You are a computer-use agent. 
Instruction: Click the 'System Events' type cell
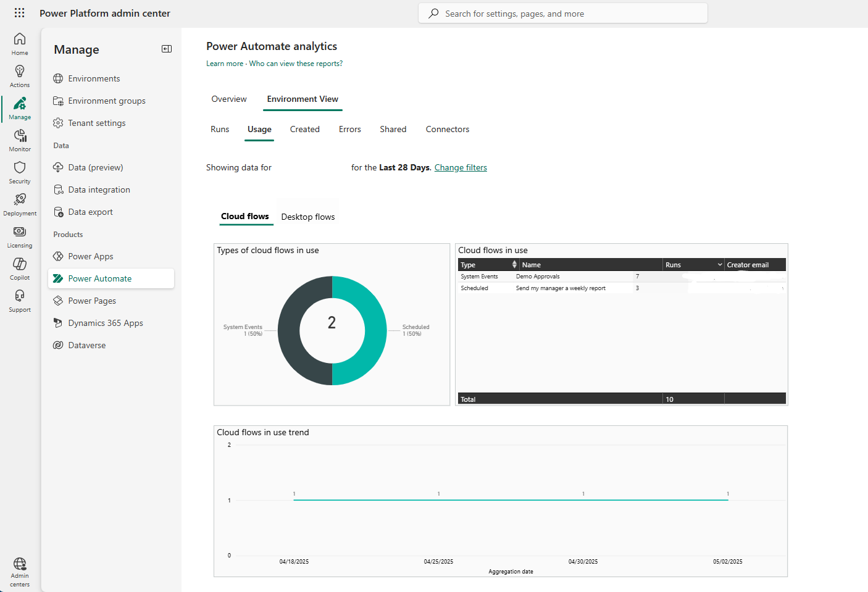click(479, 277)
